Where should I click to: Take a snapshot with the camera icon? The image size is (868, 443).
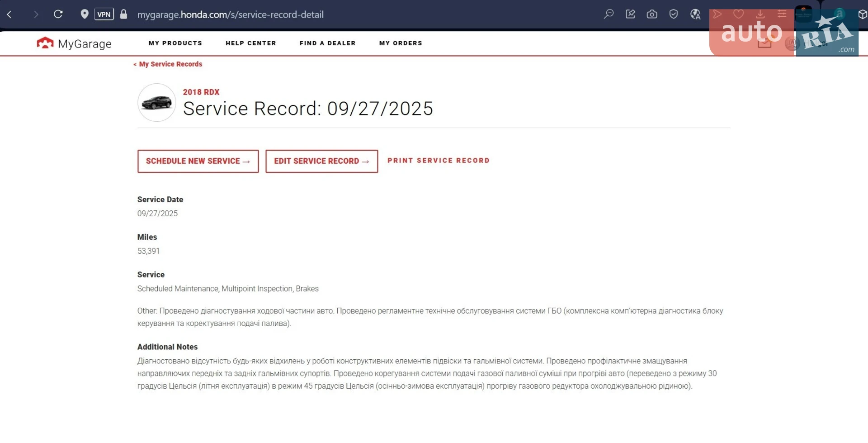(652, 14)
